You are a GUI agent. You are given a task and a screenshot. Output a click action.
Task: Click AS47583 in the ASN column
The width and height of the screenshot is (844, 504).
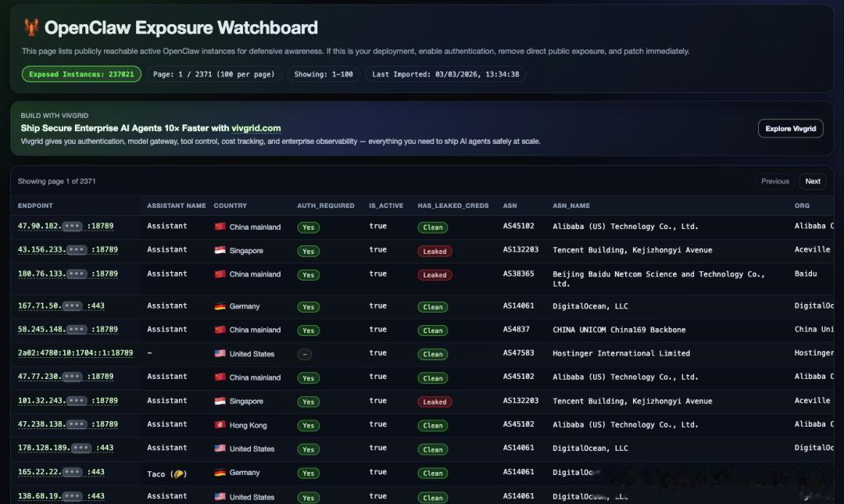(x=518, y=353)
